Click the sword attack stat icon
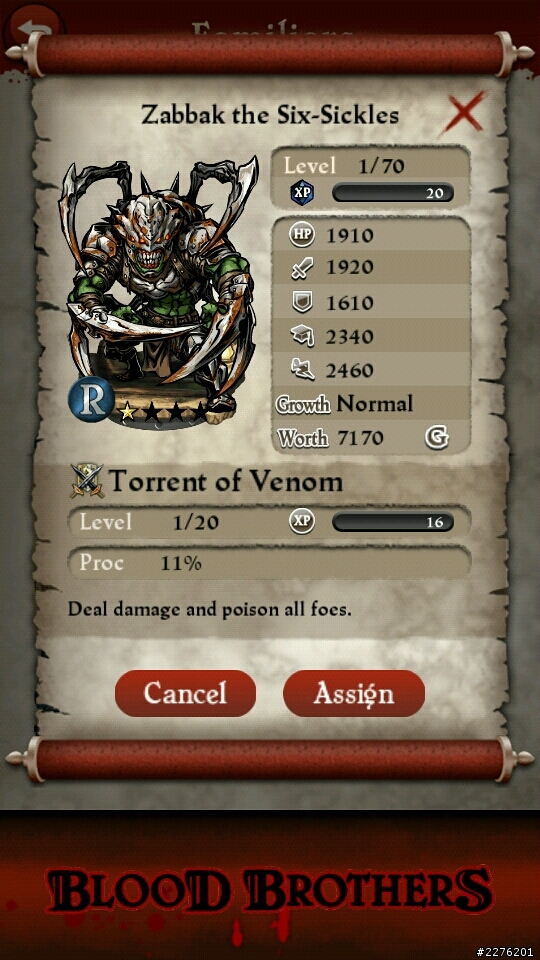 tap(301, 268)
